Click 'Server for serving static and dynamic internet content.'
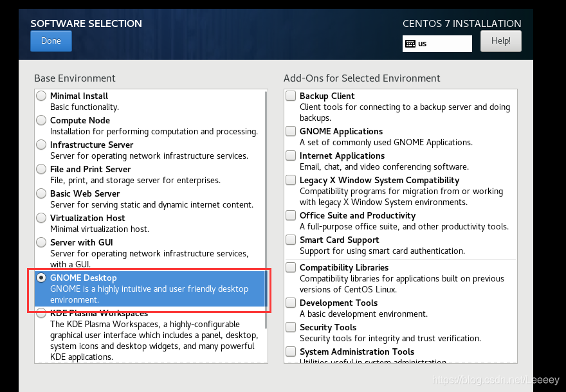Screen dimensions: 566x392 pyautogui.click(x=152, y=205)
